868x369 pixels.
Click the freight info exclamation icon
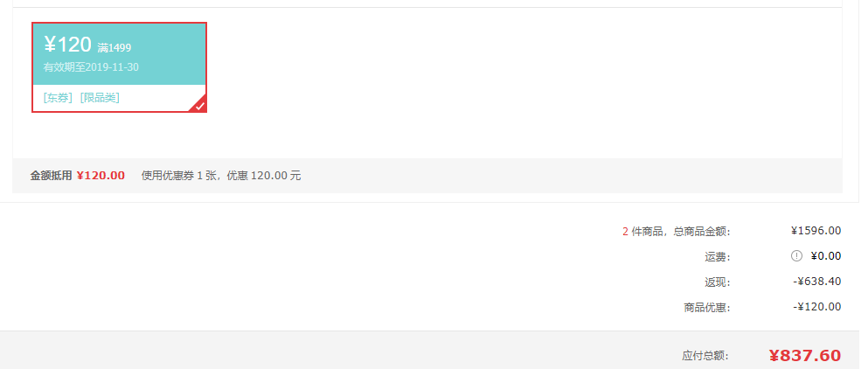coord(796,256)
